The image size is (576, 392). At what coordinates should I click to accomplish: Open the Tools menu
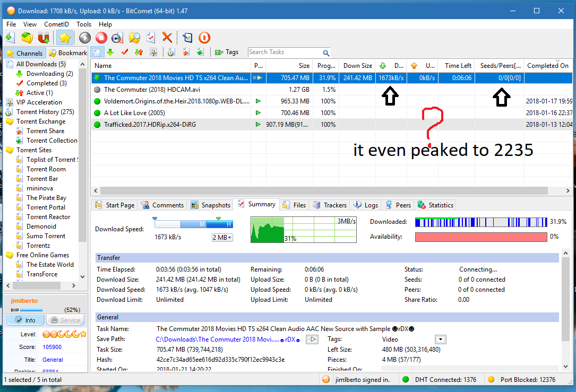click(x=84, y=24)
